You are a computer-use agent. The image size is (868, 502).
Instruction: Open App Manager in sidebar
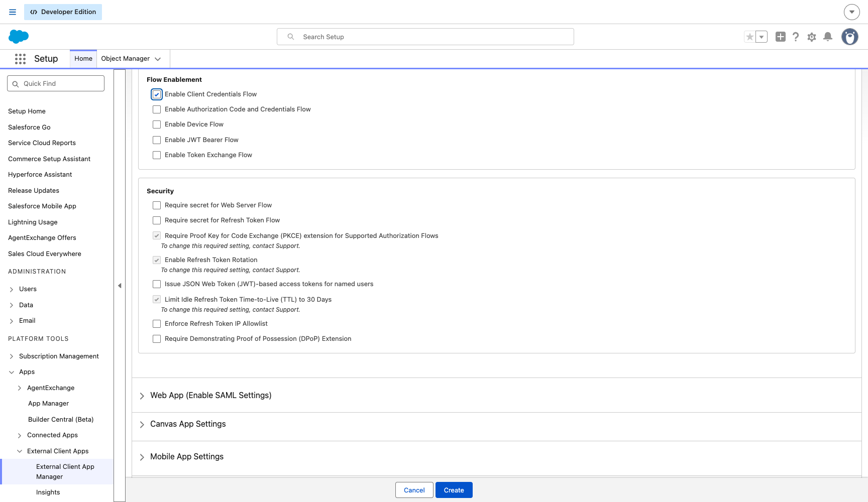click(49, 404)
